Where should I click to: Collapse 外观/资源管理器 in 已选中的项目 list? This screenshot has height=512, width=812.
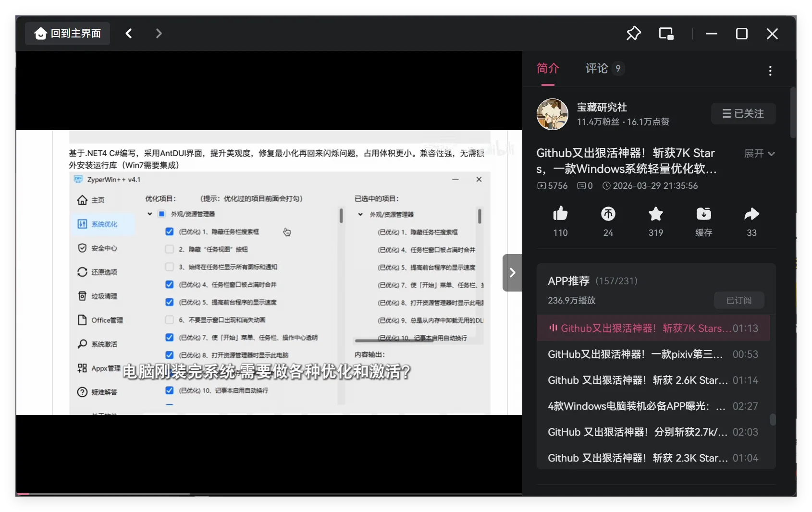[360, 214]
